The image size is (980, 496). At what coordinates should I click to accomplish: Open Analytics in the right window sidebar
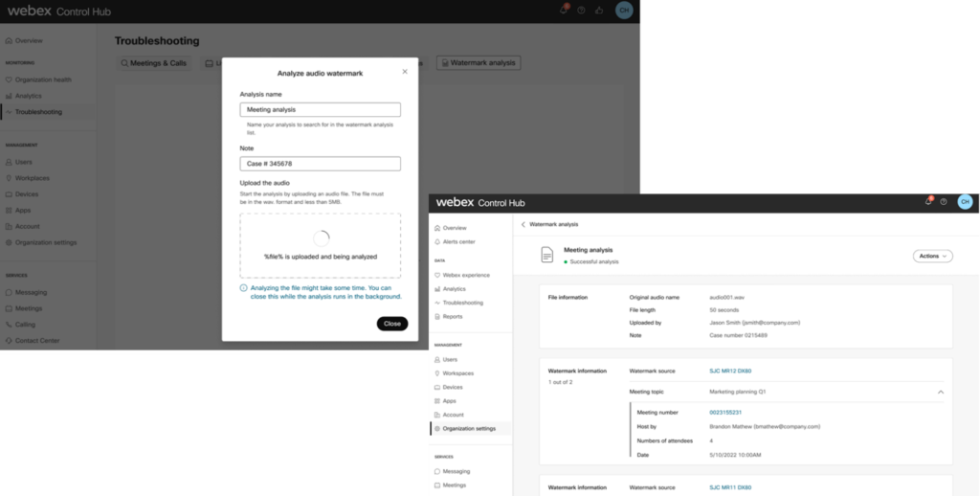(x=450, y=289)
